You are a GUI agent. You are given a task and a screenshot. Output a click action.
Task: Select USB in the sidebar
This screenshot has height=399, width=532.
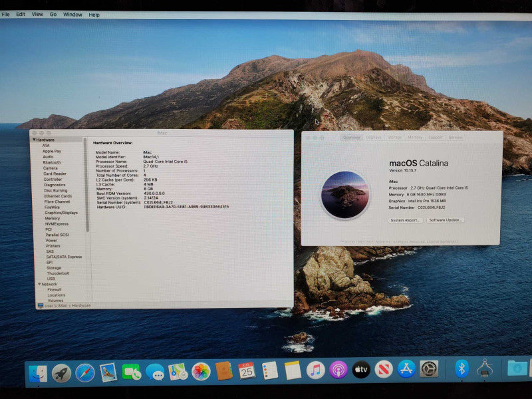tap(51, 279)
